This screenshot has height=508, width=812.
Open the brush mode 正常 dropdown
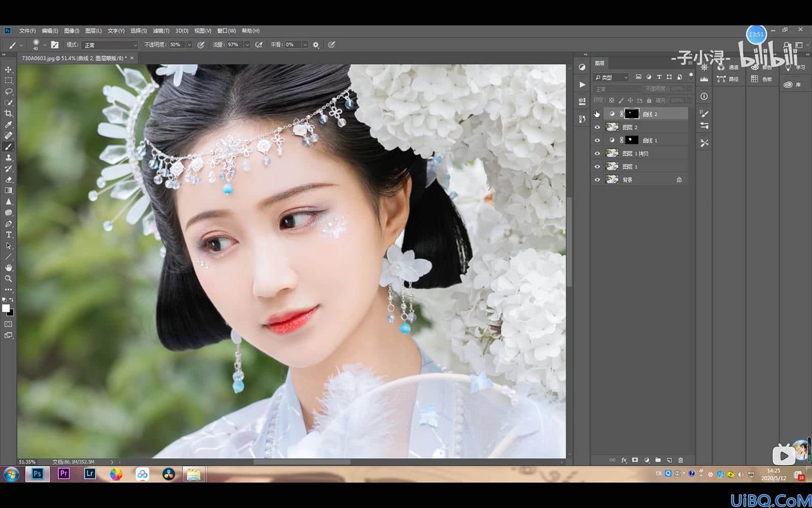110,45
